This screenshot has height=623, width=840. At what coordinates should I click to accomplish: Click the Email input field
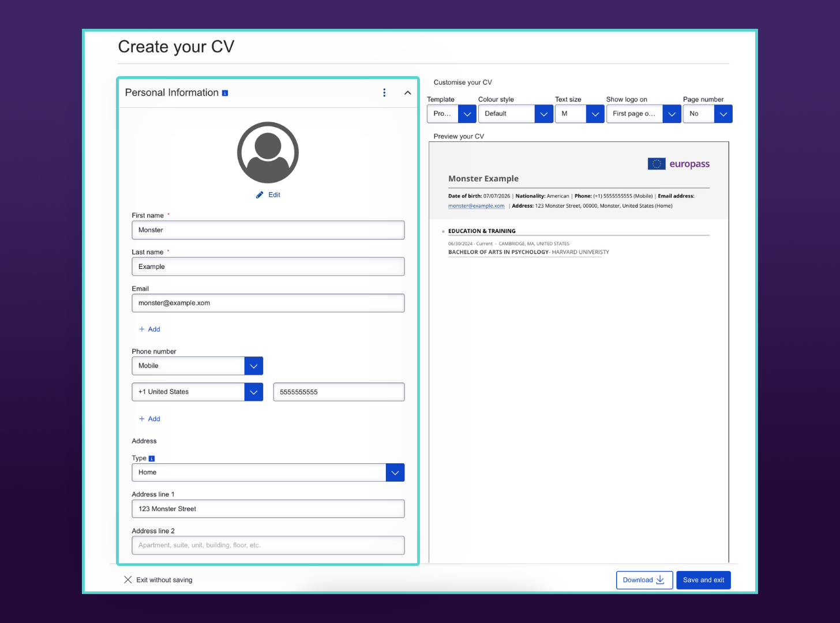tap(268, 303)
